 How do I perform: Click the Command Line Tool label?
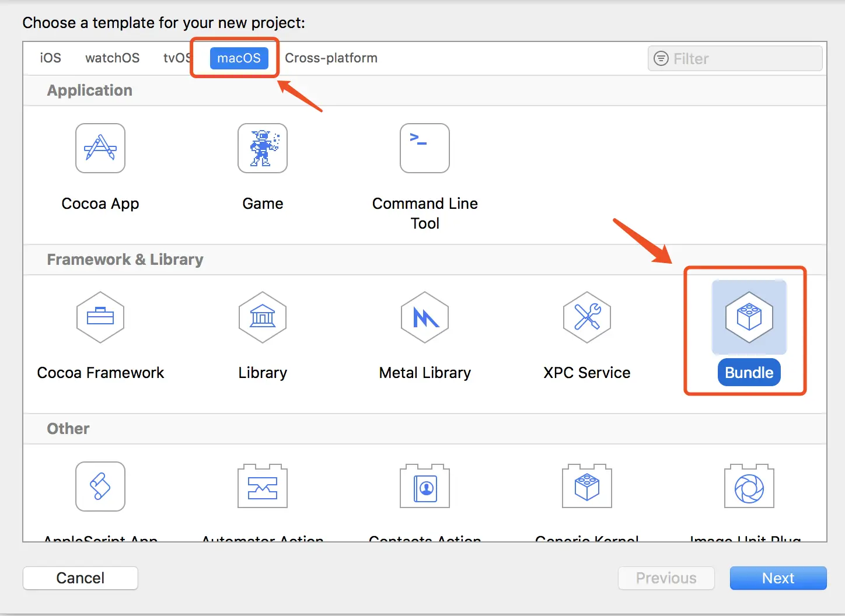[x=425, y=213]
